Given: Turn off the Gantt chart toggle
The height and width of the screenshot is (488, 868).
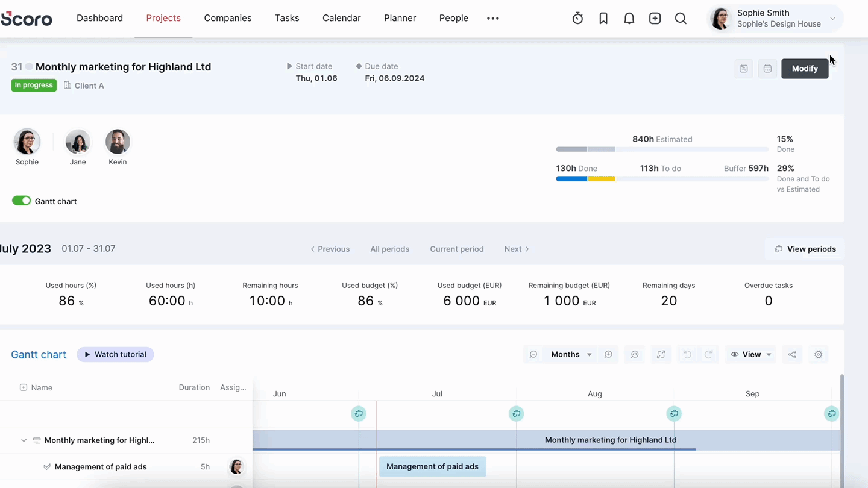Looking at the screenshot, I should tap(21, 201).
